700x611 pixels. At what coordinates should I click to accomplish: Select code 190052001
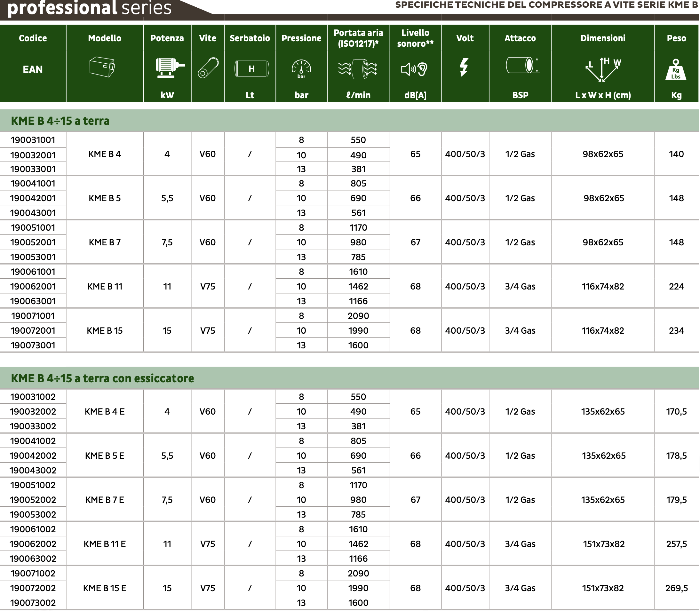[33, 242]
